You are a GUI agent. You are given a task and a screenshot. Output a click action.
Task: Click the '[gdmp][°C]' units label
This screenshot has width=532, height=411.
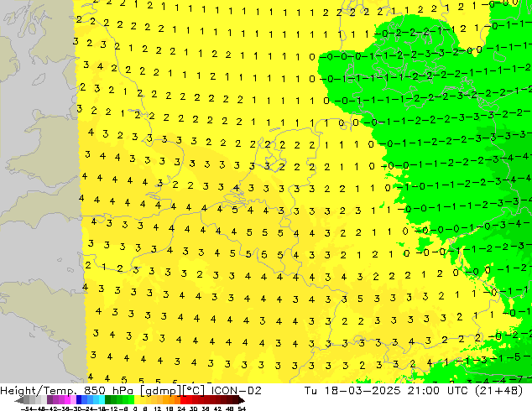(173, 391)
